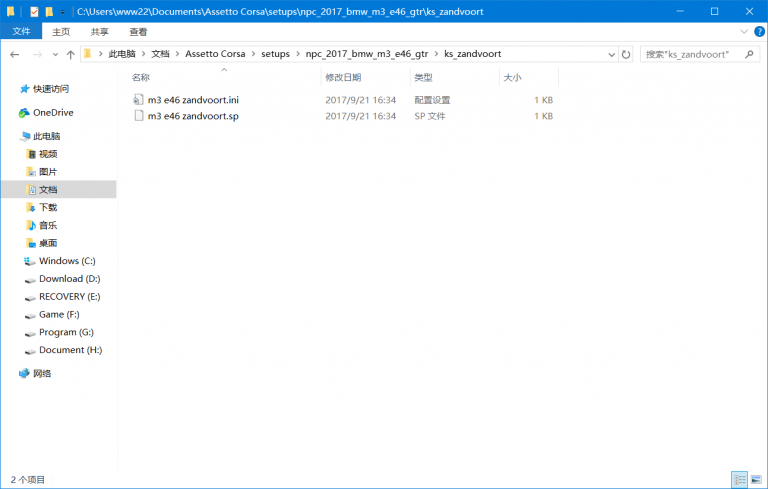768x489 pixels.
Task: Expand the chevron after setups breadcrumb
Action: [298, 54]
